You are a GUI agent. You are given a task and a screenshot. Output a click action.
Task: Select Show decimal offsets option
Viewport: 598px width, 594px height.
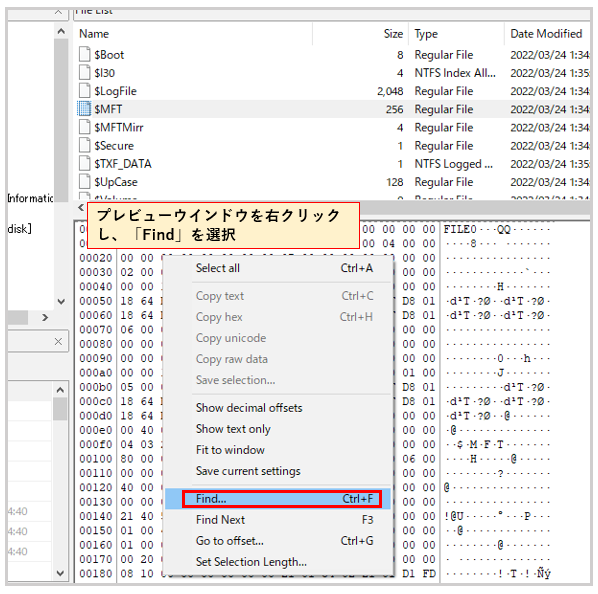pos(278,408)
